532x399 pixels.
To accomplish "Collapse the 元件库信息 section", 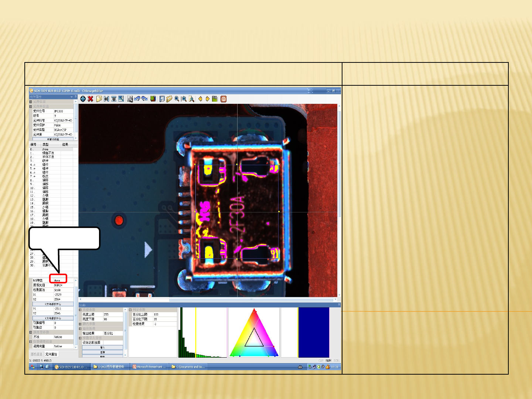I will (31, 106).
